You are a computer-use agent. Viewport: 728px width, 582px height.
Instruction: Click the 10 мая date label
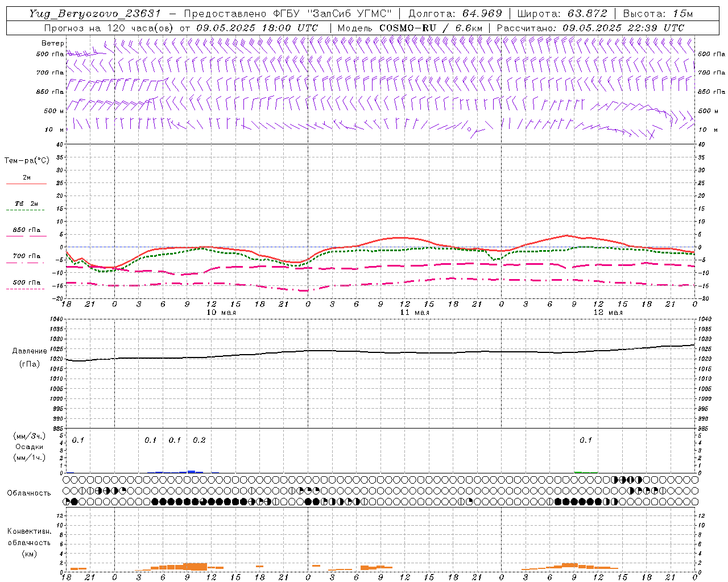pos(221,313)
